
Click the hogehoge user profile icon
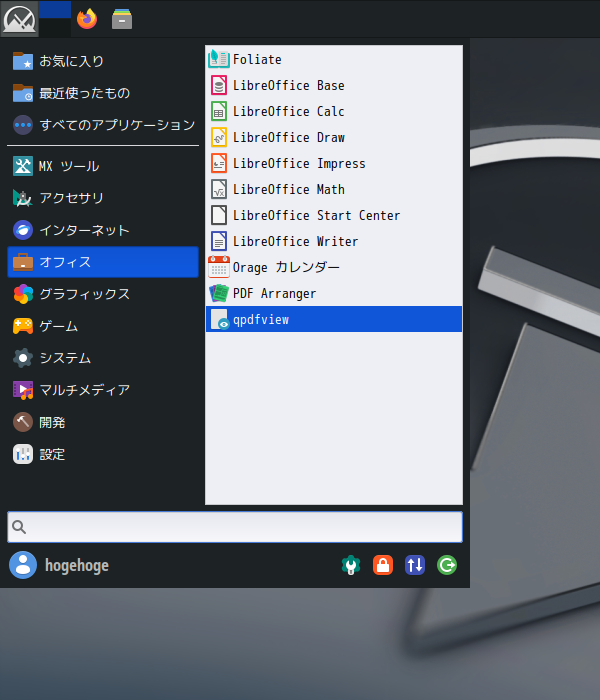tap(23, 565)
